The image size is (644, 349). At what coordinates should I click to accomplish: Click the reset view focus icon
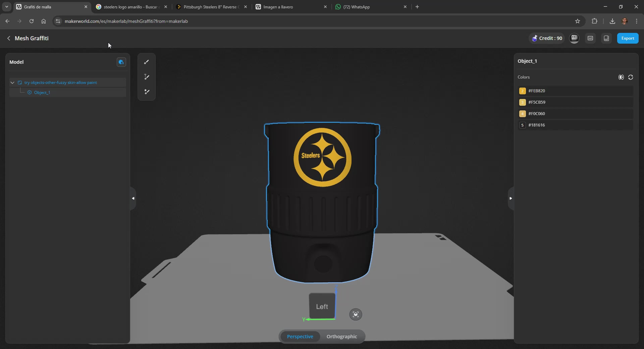tap(356, 314)
